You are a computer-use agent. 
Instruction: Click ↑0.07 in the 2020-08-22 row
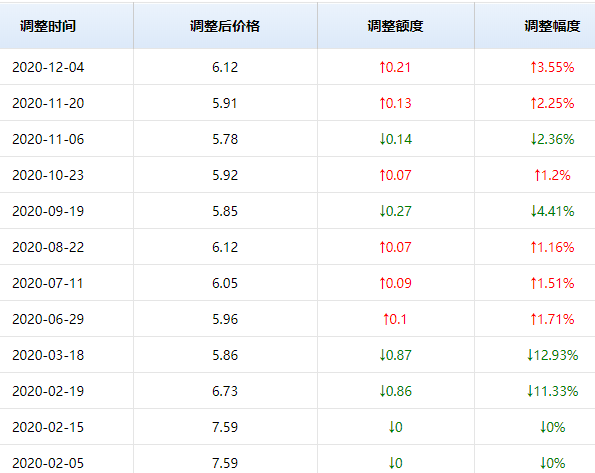tap(395, 247)
